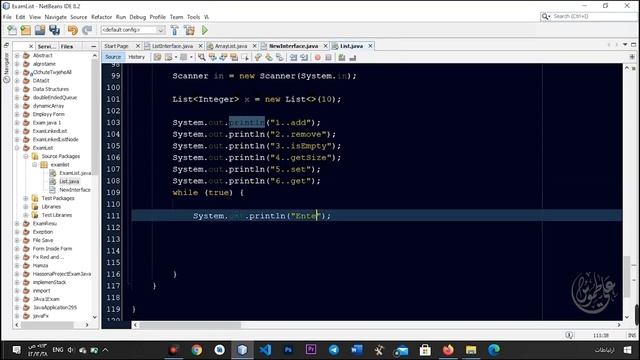The width and height of the screenshot is (640, 360).
Task: Minimize the Projects panel
Action: tap(93, 47)
